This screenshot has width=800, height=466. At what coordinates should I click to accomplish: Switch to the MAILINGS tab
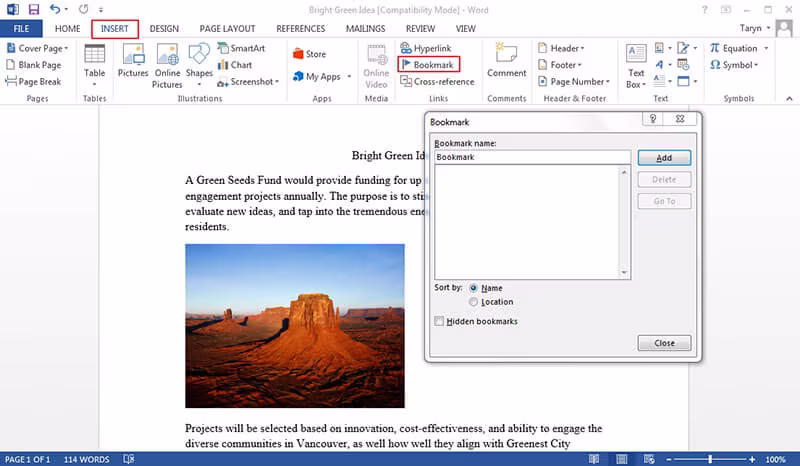point(365,29)
